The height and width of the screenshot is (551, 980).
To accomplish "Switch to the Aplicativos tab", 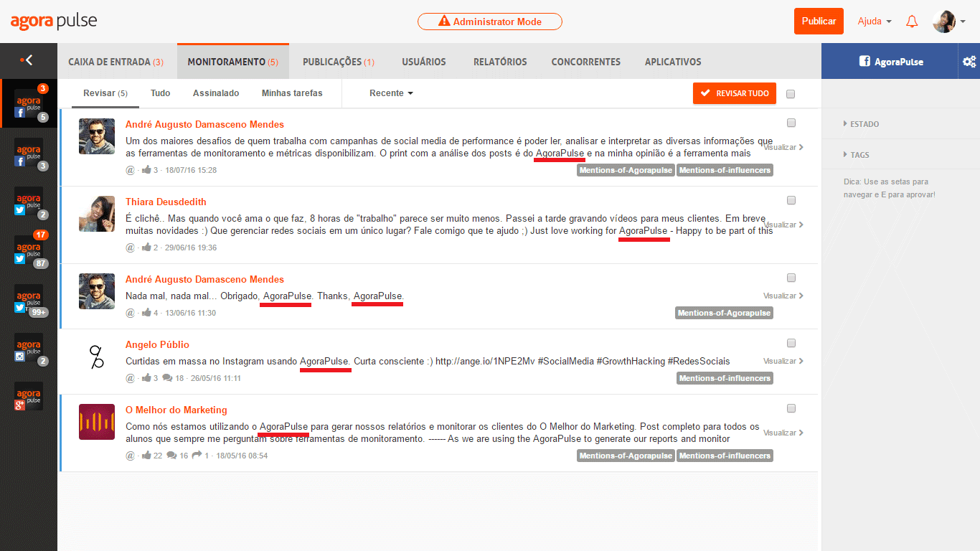I will click(x=673, y=62).
